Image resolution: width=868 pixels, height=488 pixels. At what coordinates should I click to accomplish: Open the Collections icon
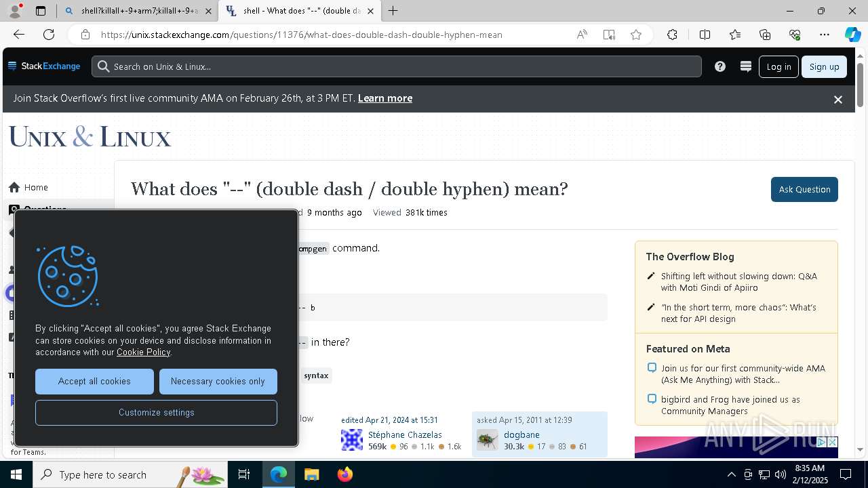pyautogui.click(x=765, y=35)
